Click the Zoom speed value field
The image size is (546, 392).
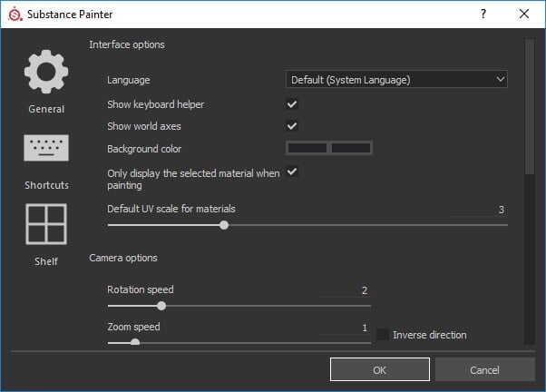click(x=346, y=328)
